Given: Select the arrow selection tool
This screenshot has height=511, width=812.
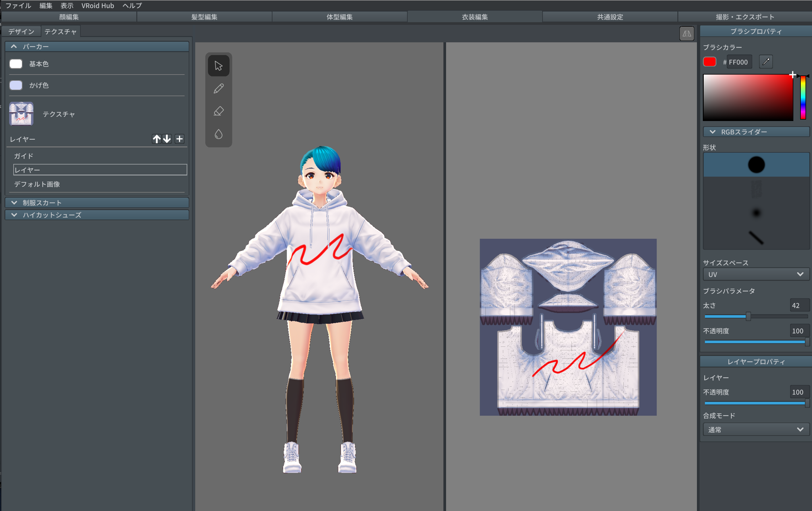Looking at the screenshot, I should 219,65.
